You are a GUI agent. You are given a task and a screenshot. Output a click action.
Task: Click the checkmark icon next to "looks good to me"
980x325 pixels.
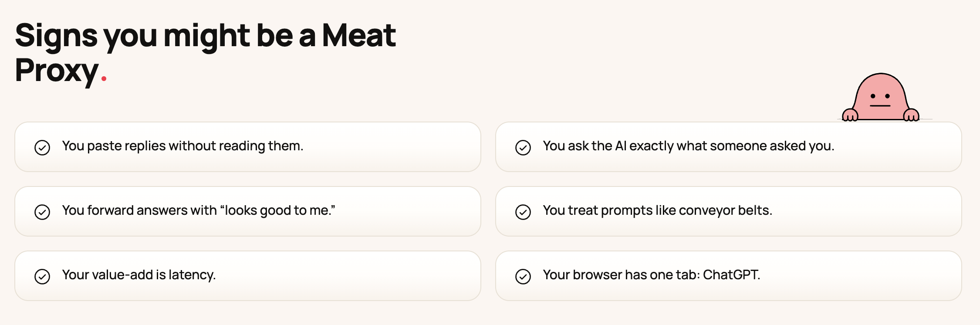pos(42,212)
